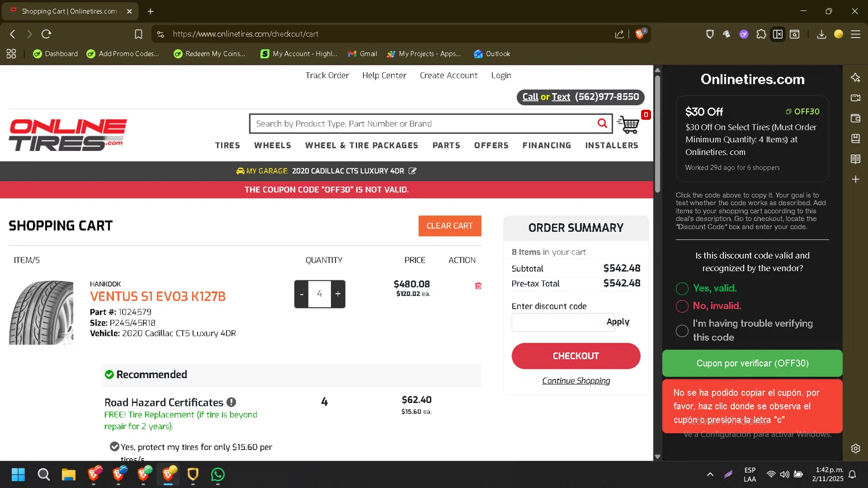Click the VENTUS S1 EVO3 K127B title
Viewport: 868px width, 488px height.
tap(157, 297)
